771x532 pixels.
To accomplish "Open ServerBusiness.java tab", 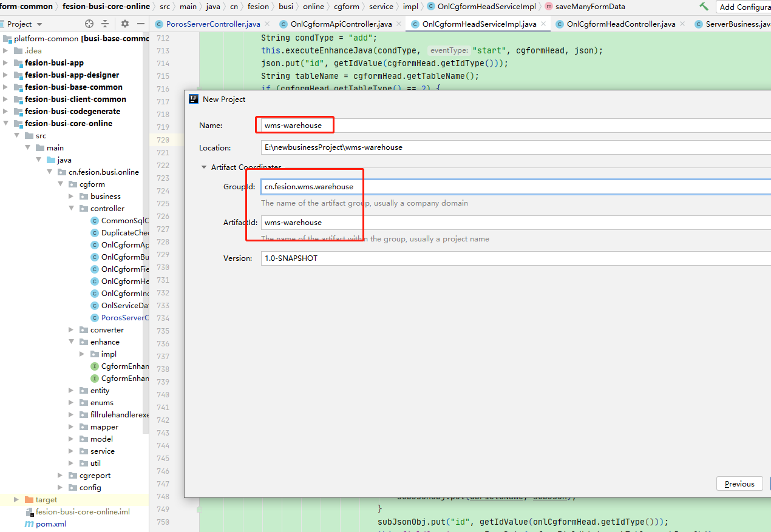I will (732, 24).
